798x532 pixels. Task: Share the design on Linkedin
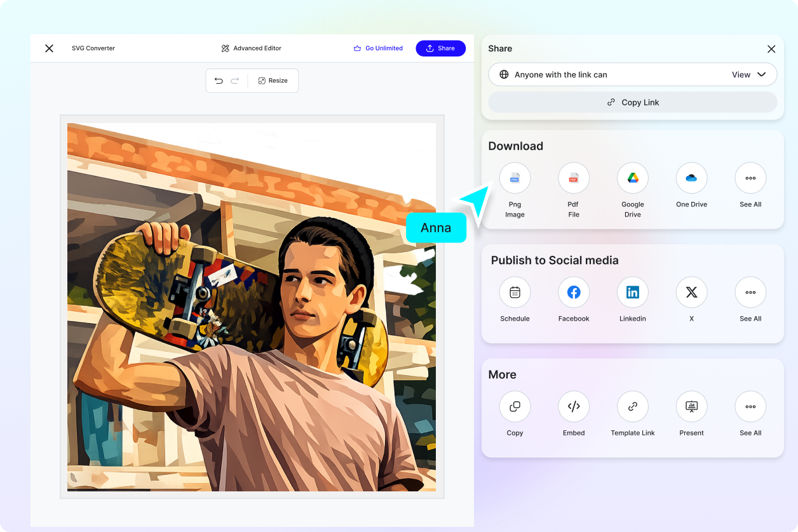tap(632, 292)
